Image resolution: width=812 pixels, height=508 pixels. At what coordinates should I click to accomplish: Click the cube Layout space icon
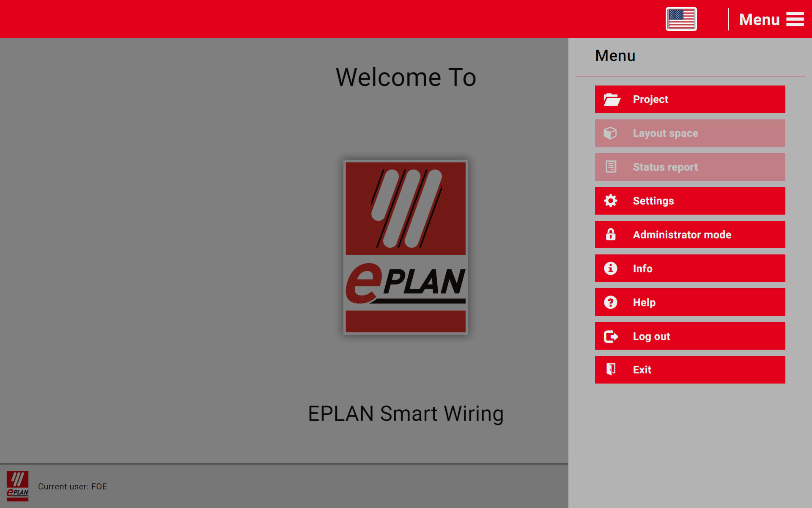coord(610,133)
